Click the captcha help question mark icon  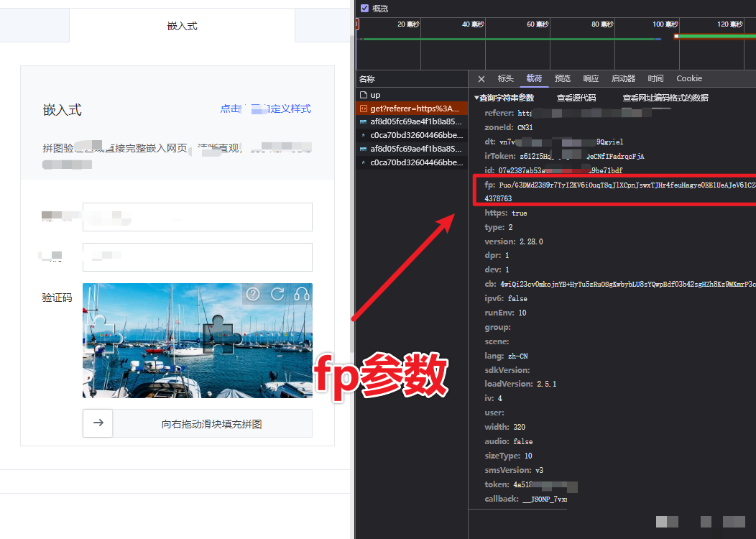pyautogui.click(x=253, y=294)
